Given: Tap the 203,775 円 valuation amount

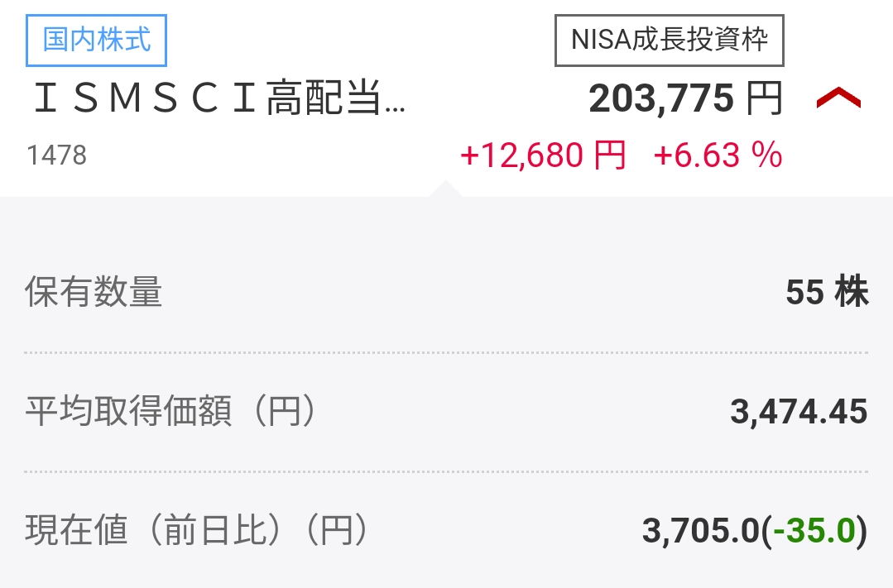Looking at the screenshot, I should [661, 100].
